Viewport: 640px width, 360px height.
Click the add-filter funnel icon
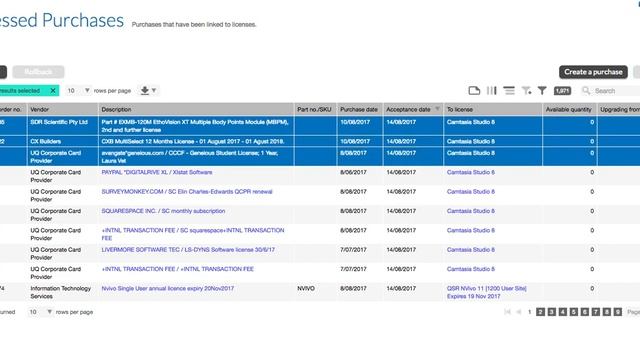(526, 91)
